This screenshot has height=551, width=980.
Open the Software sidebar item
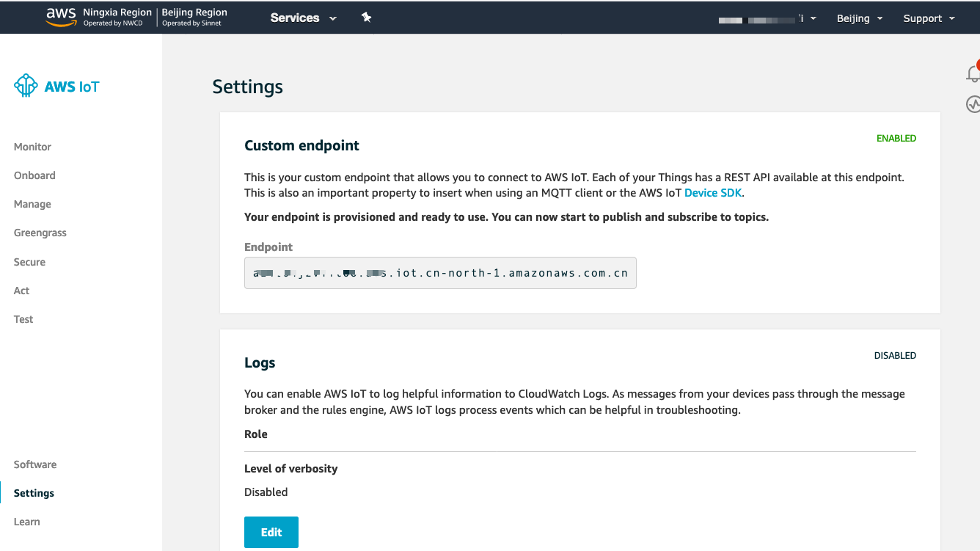[x=35, y=464]
